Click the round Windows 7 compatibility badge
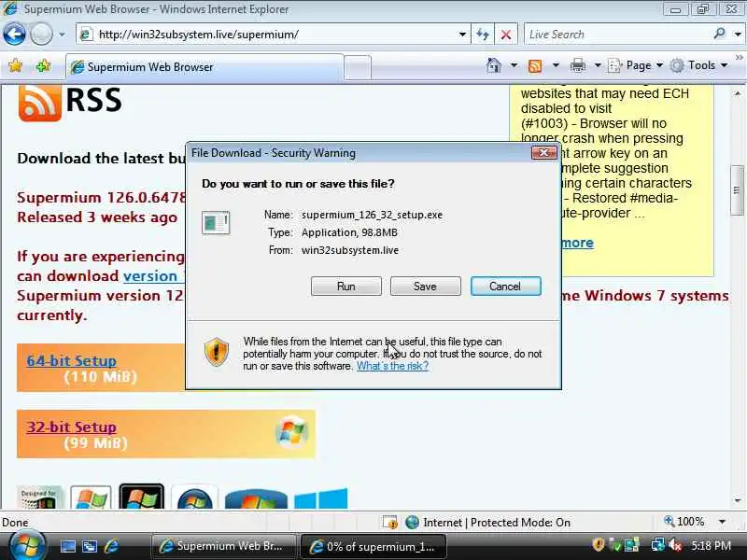The height and width of the screenshot is (560, 747). click(x=195, y=497)
